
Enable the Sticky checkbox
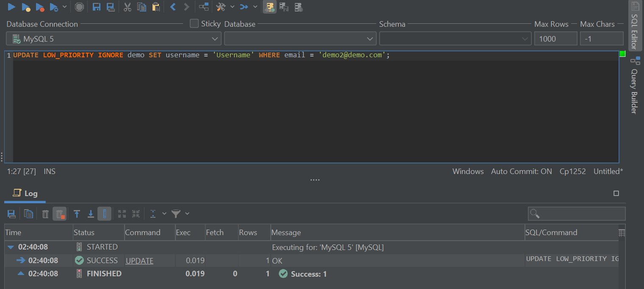click(x=194, y=23)
